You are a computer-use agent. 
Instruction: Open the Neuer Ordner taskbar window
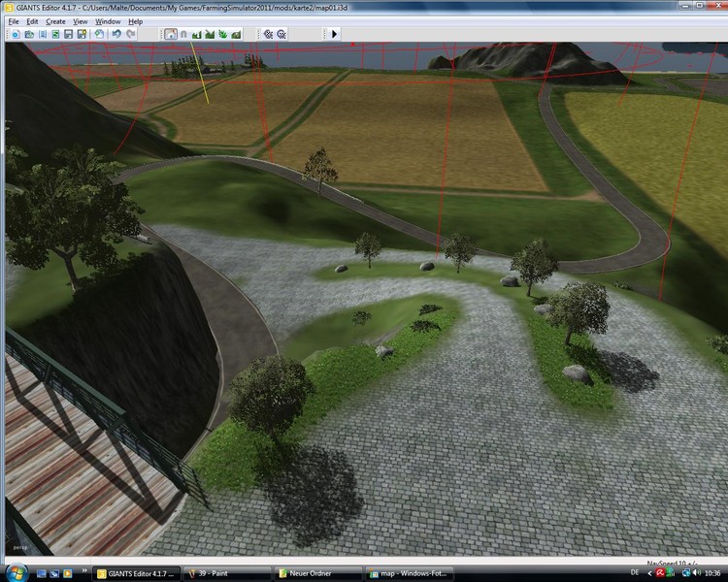[317, 573]
